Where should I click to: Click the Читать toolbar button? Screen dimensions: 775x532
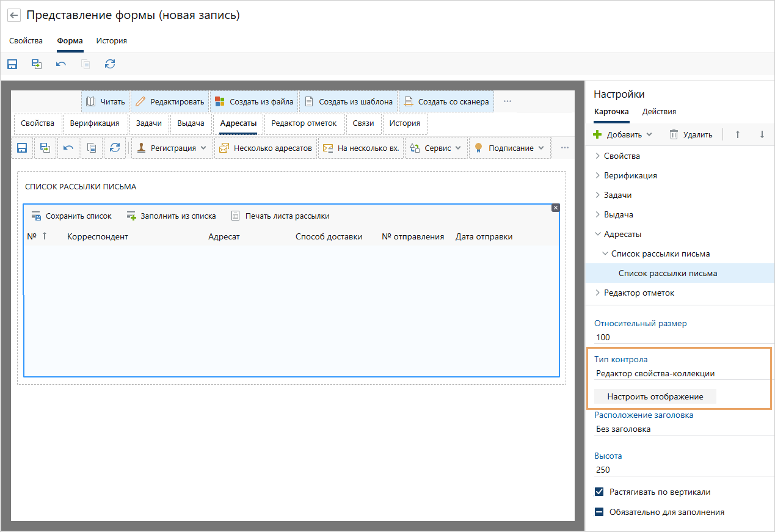(x=106, y=101)
